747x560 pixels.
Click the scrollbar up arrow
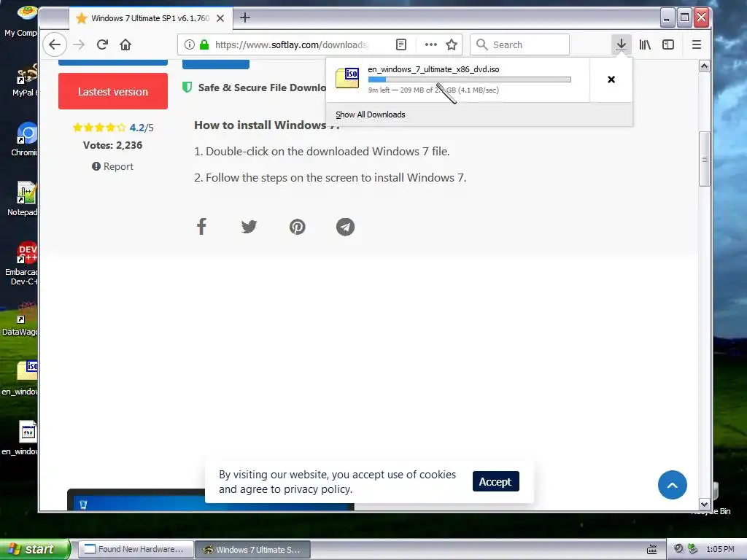point(705,66)
